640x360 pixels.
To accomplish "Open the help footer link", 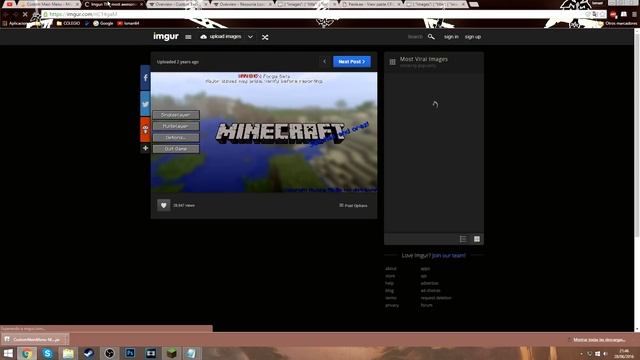I will pos(389,283).
